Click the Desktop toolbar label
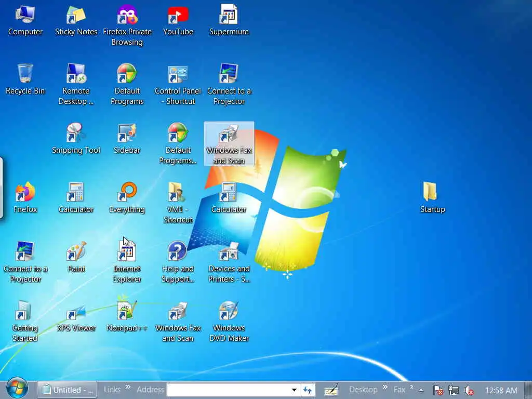The width and height of the screenshot is (532, 399). [x=363, y=390]
